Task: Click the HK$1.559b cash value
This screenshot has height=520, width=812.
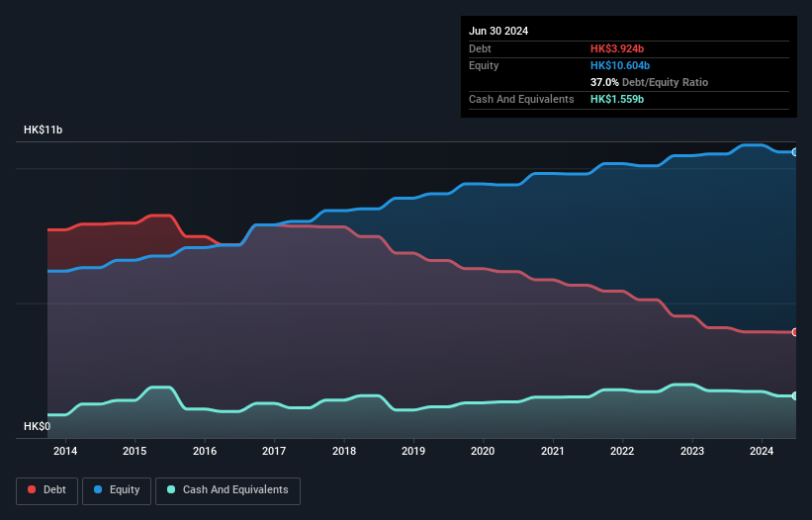Action: click(x=617, y=99)
